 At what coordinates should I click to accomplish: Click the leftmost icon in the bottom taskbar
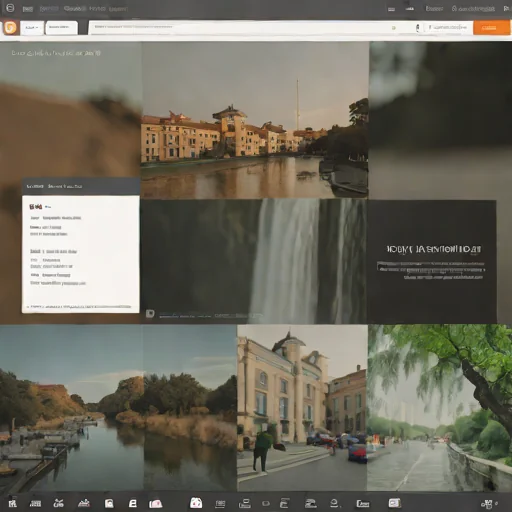click(x=12, y=503)
